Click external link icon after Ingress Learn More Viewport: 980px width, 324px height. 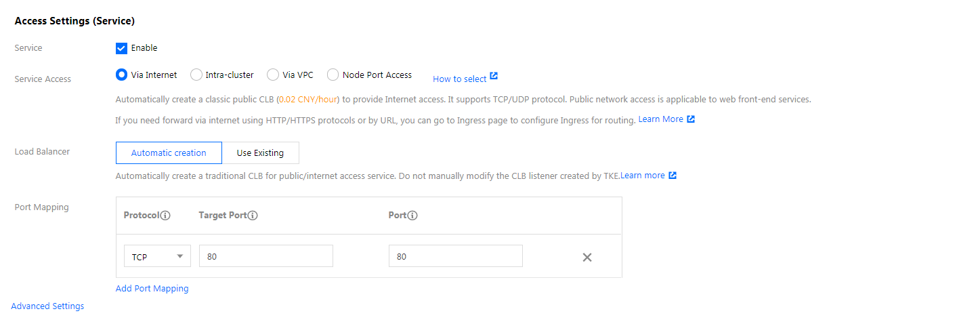pos(691,119)
